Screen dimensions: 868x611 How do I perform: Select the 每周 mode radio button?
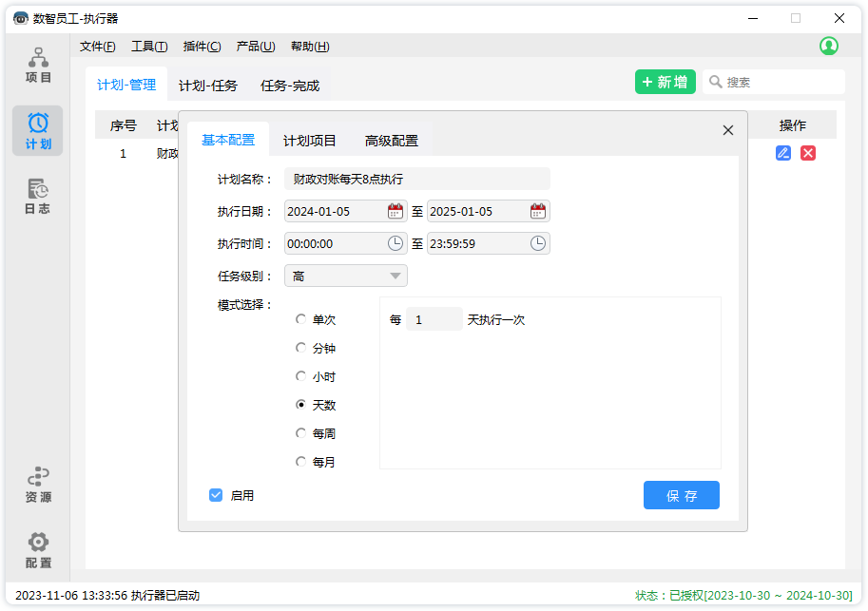[x=301, y=433]
